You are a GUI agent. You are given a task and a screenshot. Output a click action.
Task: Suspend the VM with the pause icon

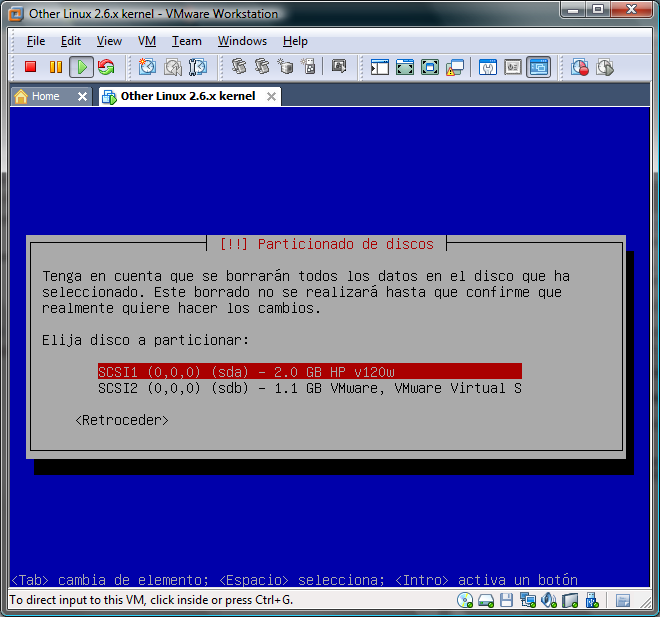coord(56,67)
